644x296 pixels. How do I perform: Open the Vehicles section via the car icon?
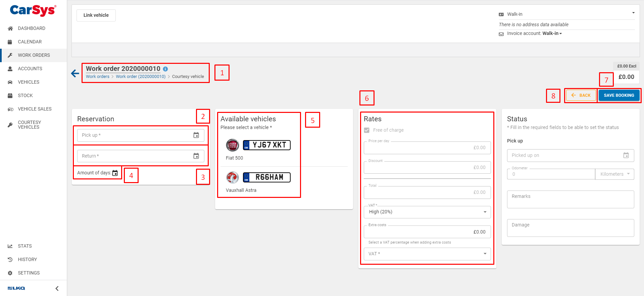click(x=10, y=82)
